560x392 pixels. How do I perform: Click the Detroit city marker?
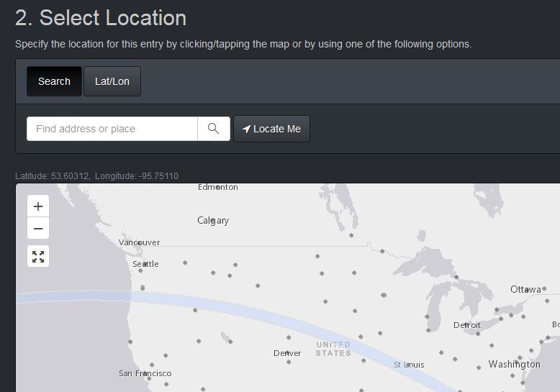click(x=467, y=325)
